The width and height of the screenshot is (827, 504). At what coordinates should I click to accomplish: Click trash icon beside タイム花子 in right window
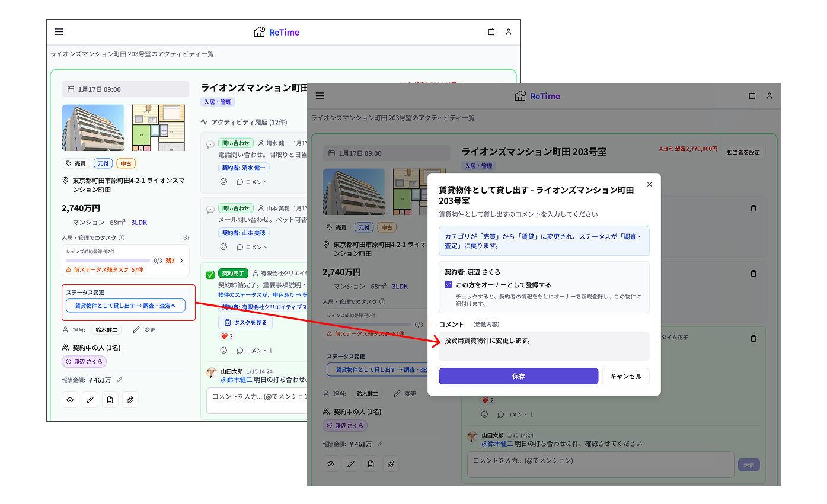pyautogui.click(x=753, y=339)
